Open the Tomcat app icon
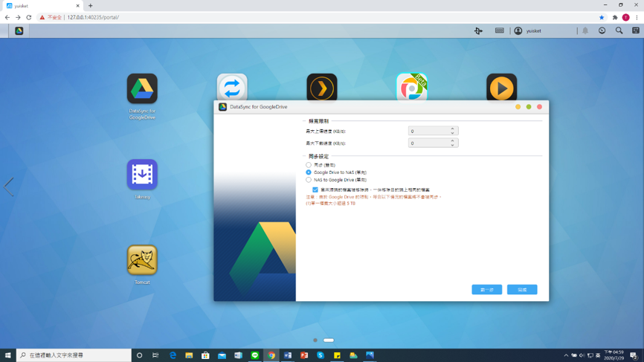This screenshot has width=644, height=362. click(x=142, y=260)
